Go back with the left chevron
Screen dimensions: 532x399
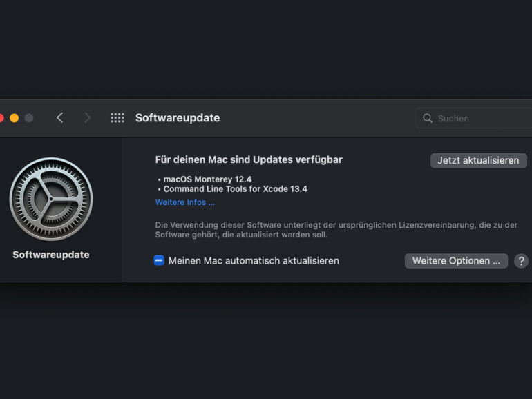(59, 118)
